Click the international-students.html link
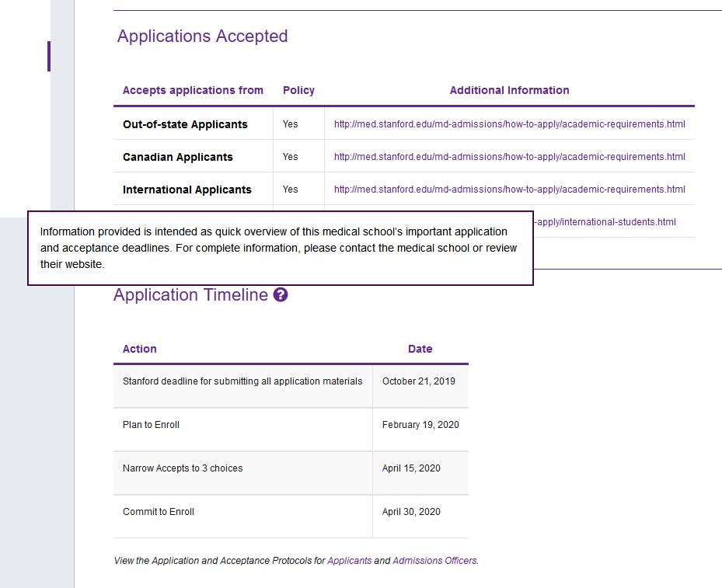Viewport: 722px width, 588px height. click(x=605, y=222)
